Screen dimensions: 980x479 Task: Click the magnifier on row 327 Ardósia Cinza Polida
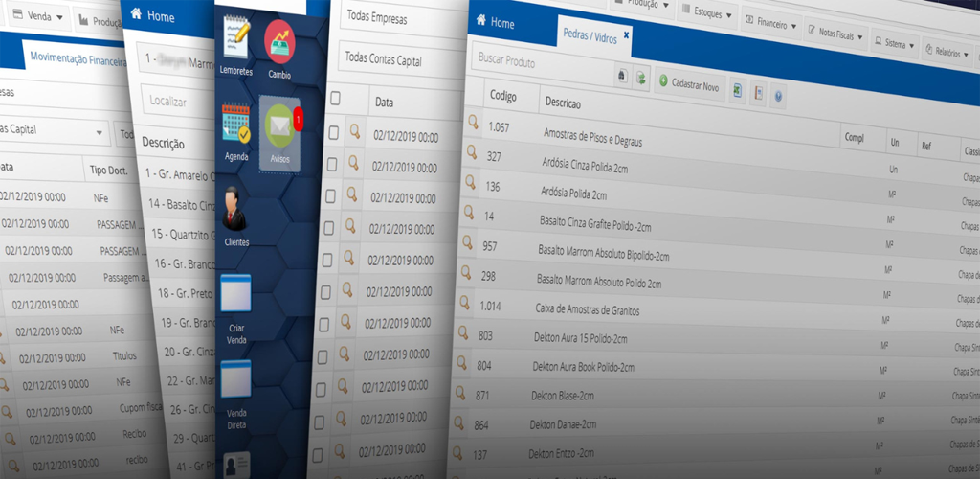[x=472, y=152]
